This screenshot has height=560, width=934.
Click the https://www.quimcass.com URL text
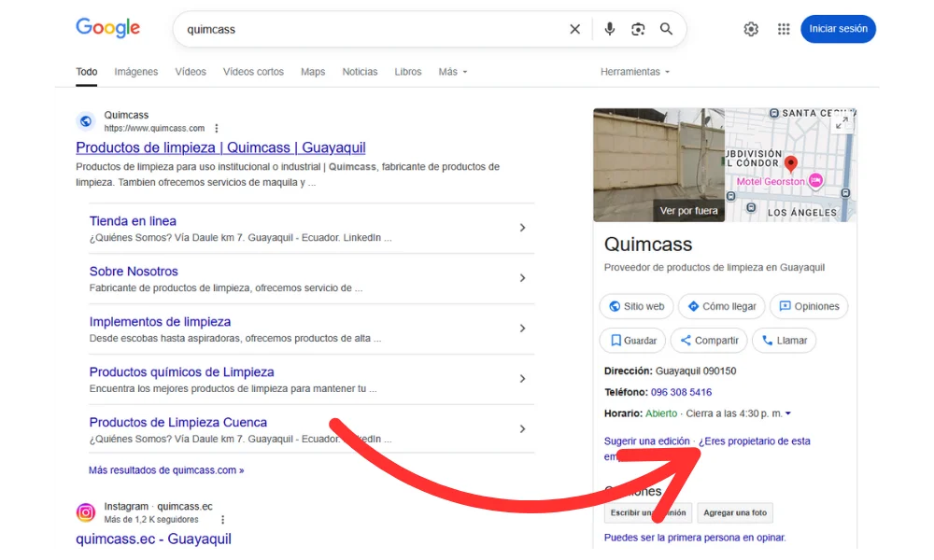[154, 128]
